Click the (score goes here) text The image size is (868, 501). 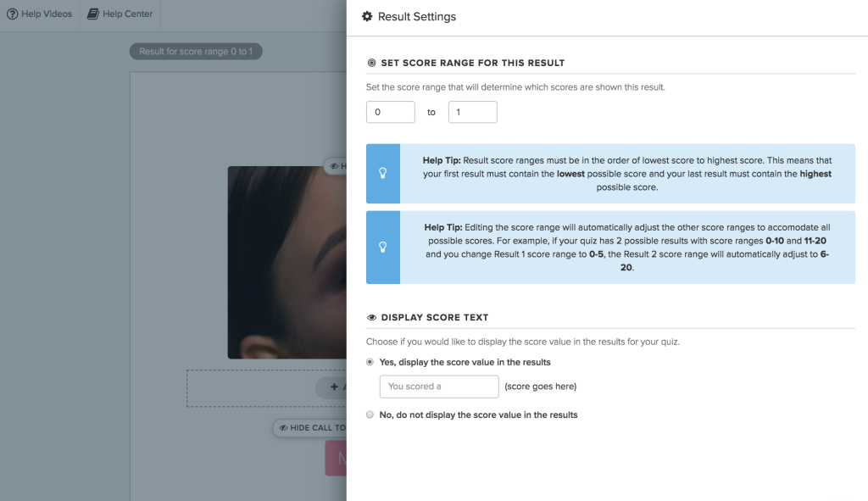coord(540,387)
